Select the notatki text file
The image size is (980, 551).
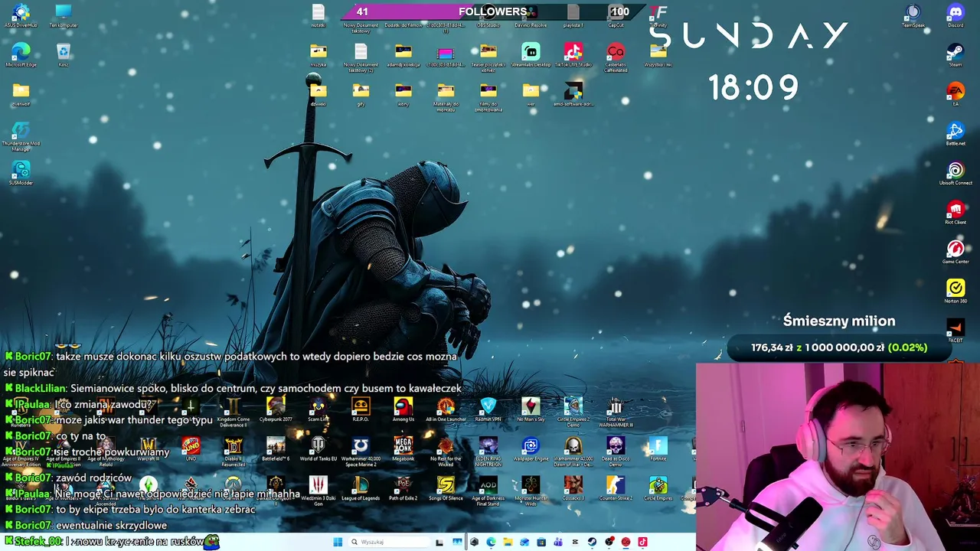point(318,15)
